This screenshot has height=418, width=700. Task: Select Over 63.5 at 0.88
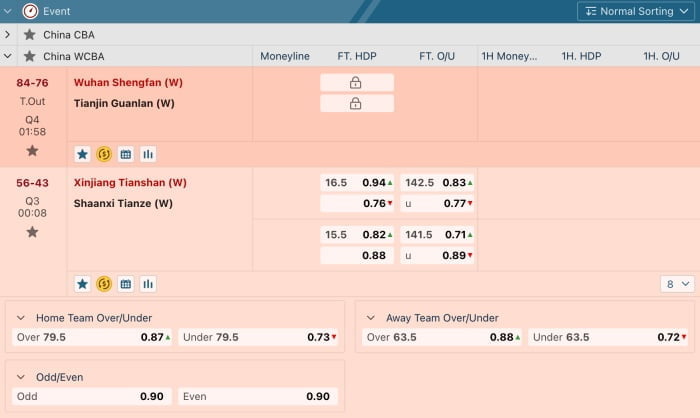coord(442,337)
